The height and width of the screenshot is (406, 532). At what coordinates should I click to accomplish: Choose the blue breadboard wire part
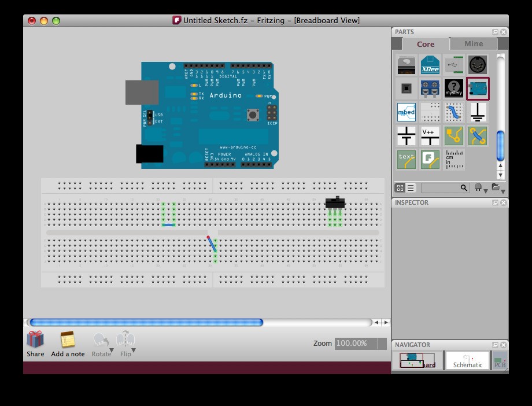454,112
